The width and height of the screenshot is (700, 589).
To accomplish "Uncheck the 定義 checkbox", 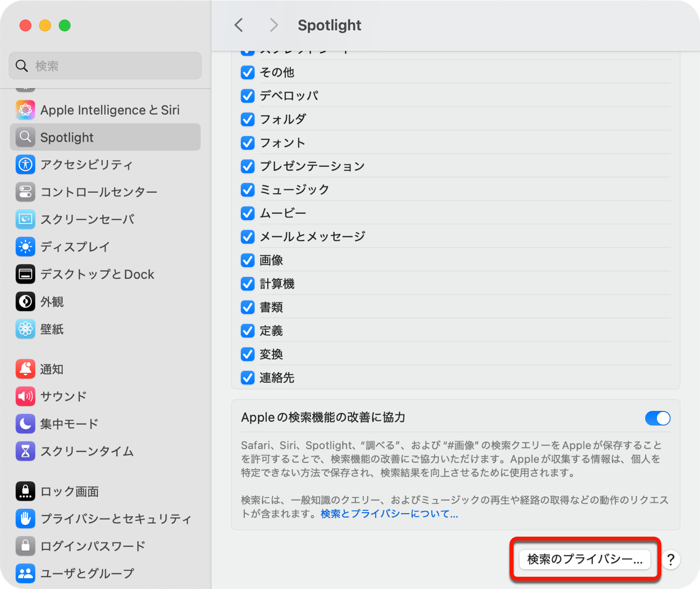I will pyautogui.click(x=248, y=331).
